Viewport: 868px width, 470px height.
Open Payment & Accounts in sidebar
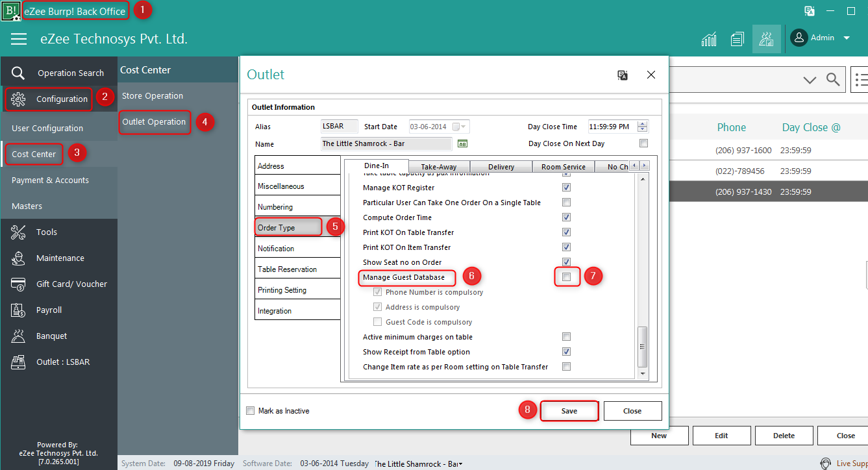(x=50, y=180)
